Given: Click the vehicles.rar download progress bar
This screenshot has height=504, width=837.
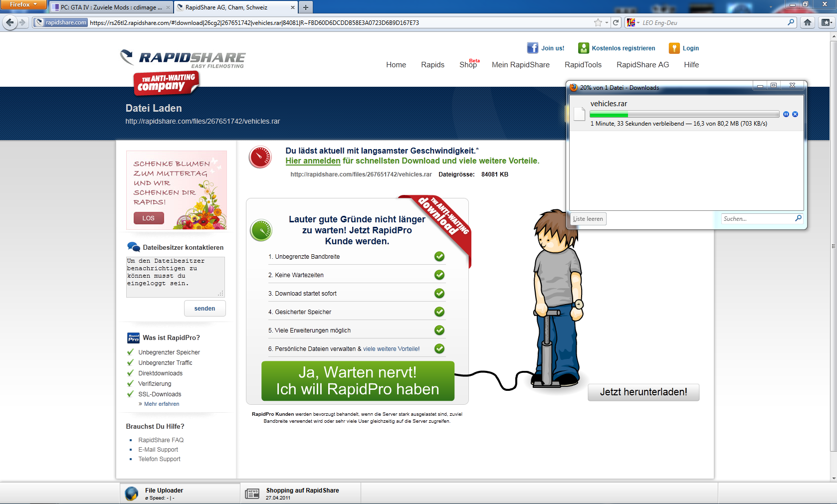Looking at the screenshot, I should [684, 115].
